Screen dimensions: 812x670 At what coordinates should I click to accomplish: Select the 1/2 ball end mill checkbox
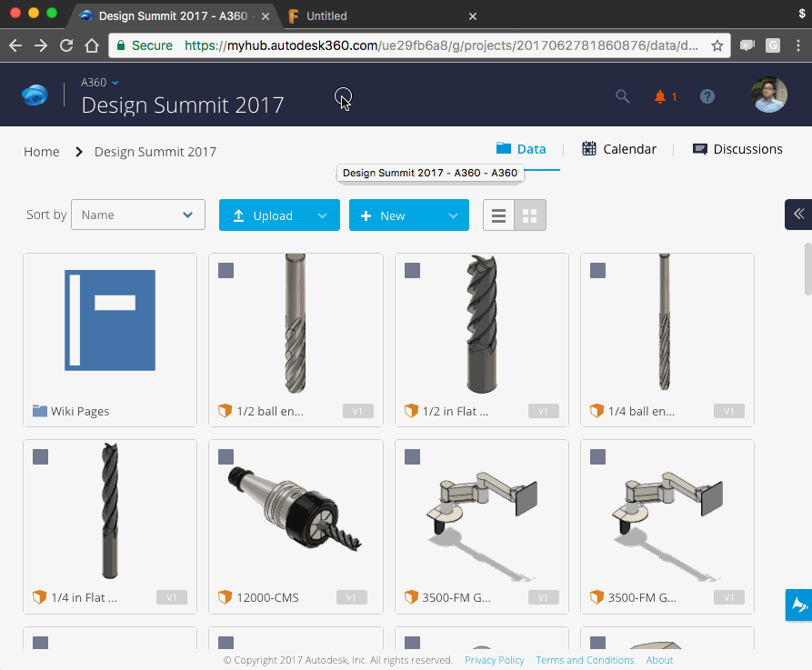(226, 270)
